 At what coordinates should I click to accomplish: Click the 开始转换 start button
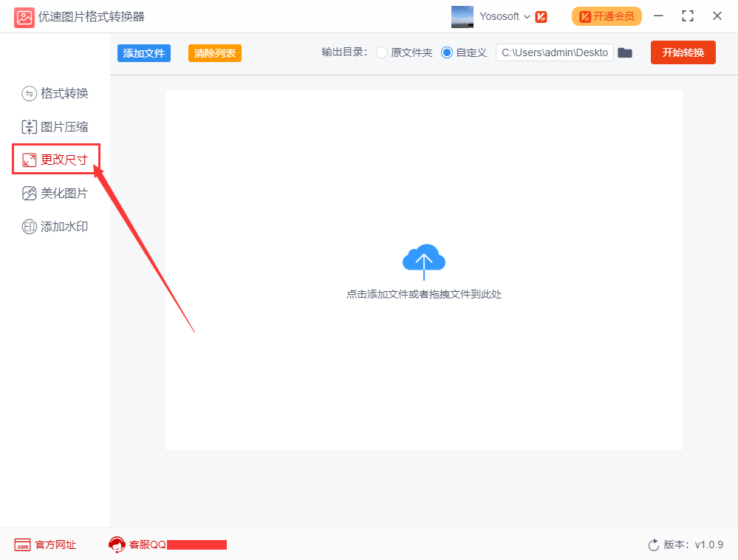click(683, 52)
